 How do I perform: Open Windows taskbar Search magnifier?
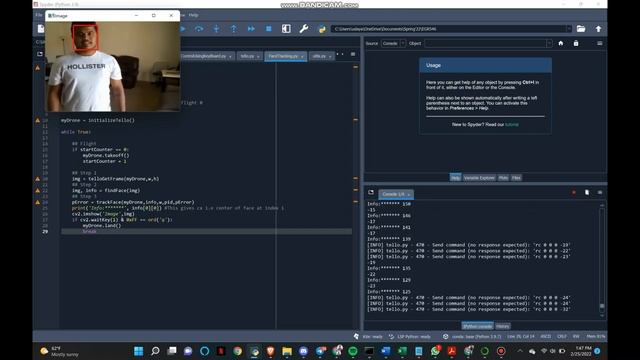tap(155, 351)
